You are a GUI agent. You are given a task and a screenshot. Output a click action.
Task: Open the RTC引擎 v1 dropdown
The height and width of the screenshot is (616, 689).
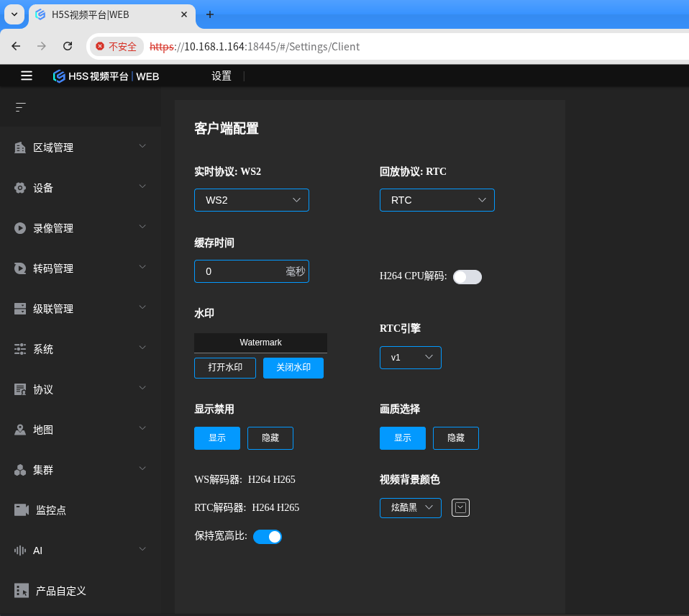click(x=410, y=358)
